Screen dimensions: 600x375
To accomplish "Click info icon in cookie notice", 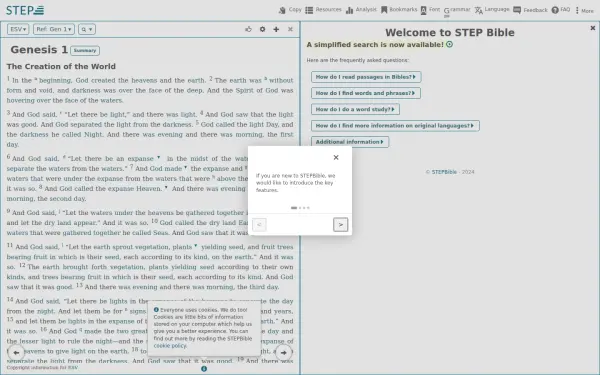I will point(156,310).
